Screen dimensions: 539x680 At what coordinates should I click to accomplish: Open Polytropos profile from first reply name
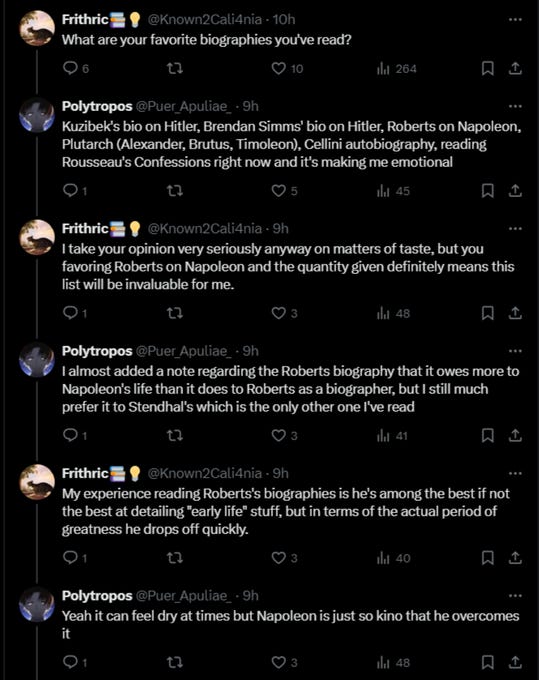[x=97, y=106]
